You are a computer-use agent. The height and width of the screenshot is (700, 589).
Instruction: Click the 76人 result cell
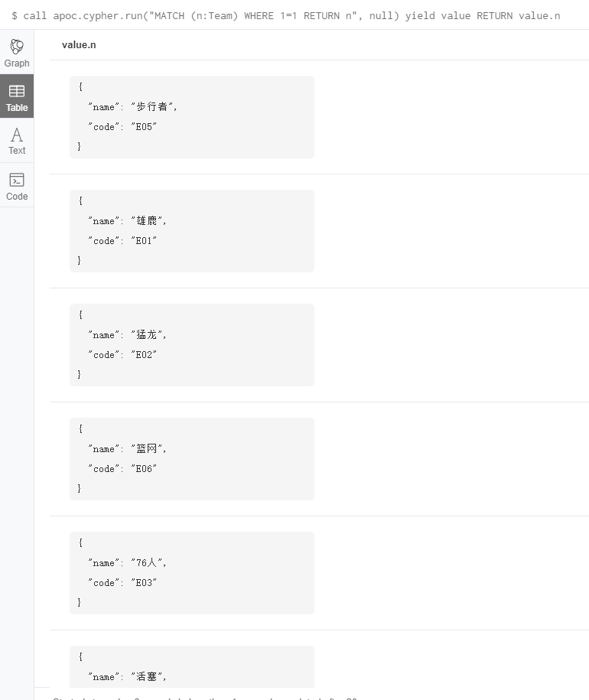click(x=191, y=572)
